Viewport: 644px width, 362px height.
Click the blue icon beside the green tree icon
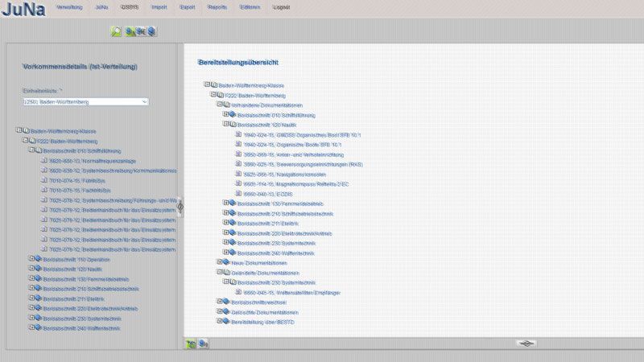(x=203, y=343)
